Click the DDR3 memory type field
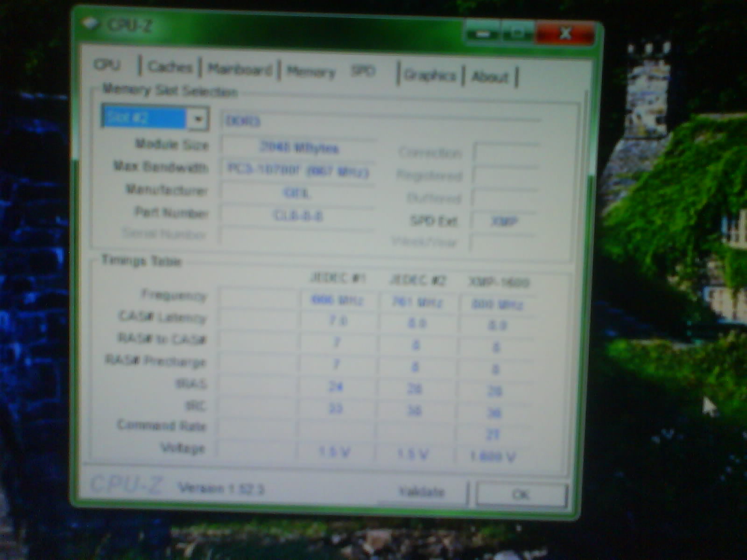 (x=381, y=121)
